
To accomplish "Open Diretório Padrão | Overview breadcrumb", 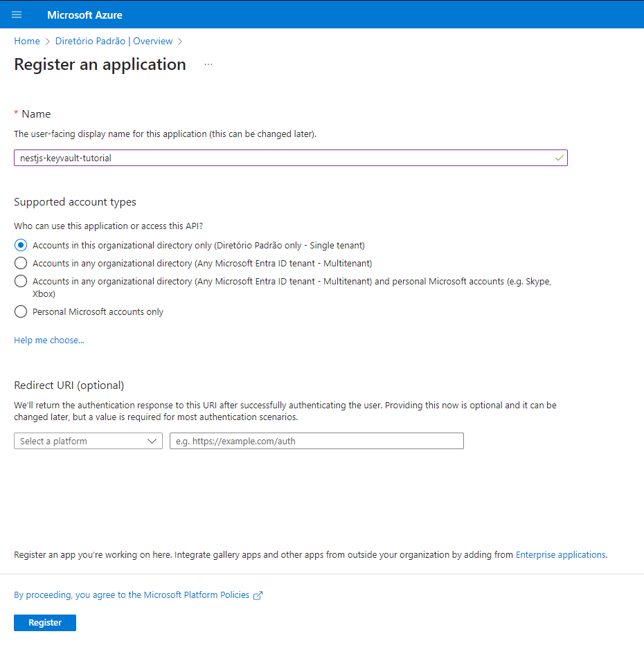I will pyautogui.click(x=114, y=41).
